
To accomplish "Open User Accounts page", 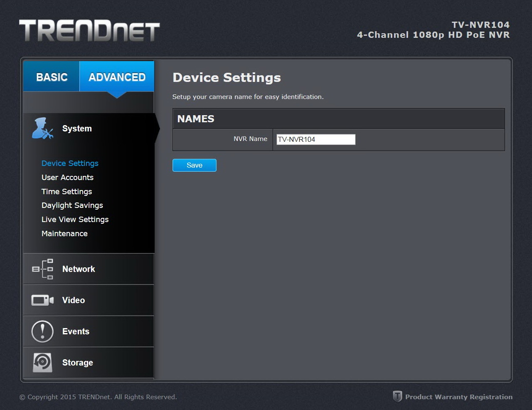I will coord(67,178).
